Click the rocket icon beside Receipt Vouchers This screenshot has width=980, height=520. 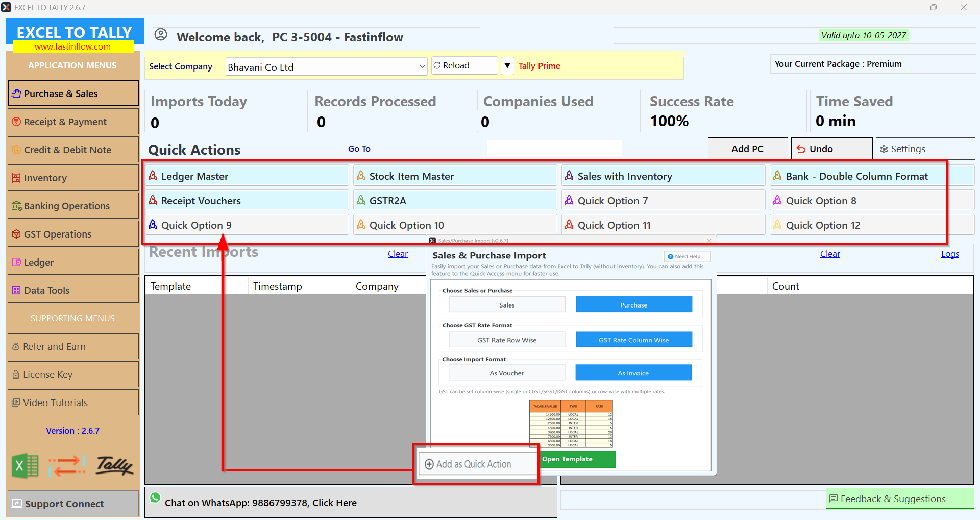[x=153, y=200]
